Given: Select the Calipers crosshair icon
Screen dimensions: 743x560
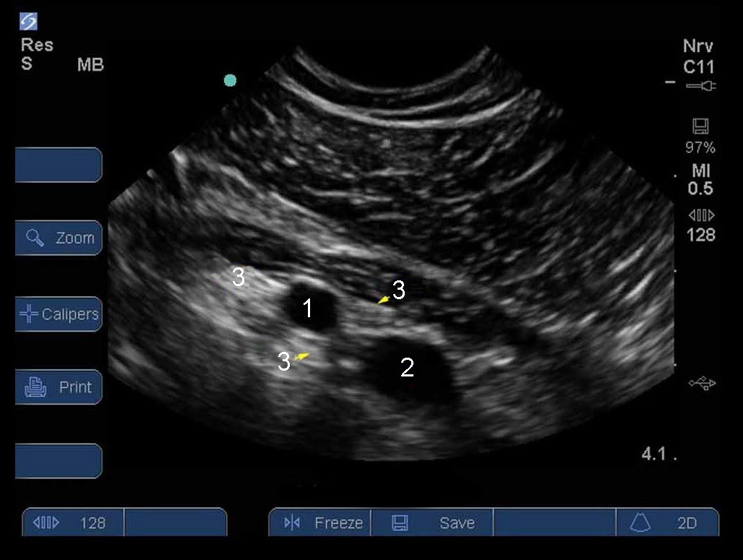Looking at the screenshot, I should 28,314.
